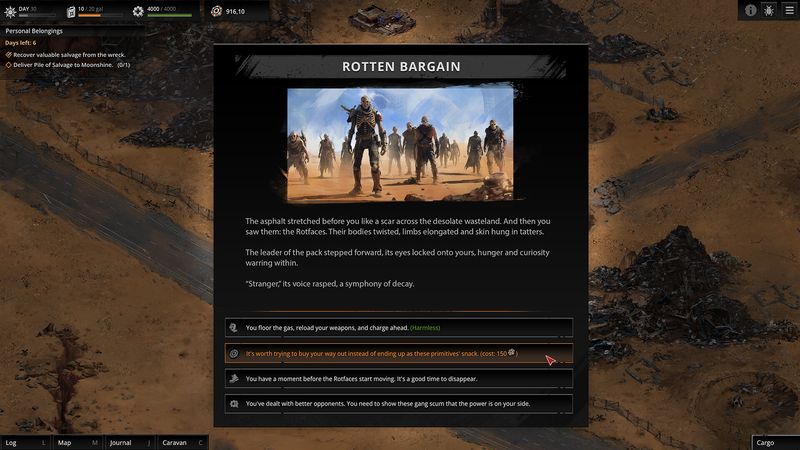800x450 pixels.
Task: Open the info panel icon
Action: 751,10
